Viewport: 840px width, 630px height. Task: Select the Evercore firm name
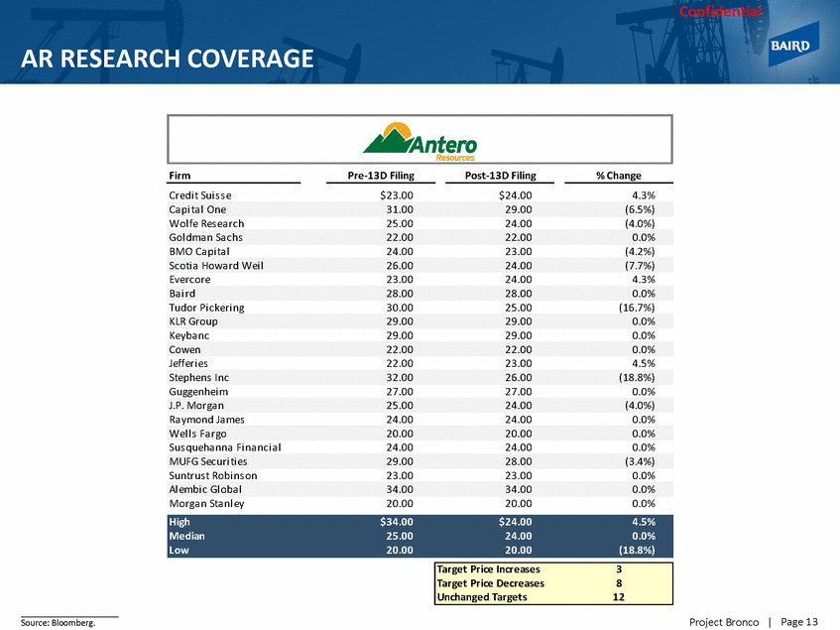click(189, 280)
